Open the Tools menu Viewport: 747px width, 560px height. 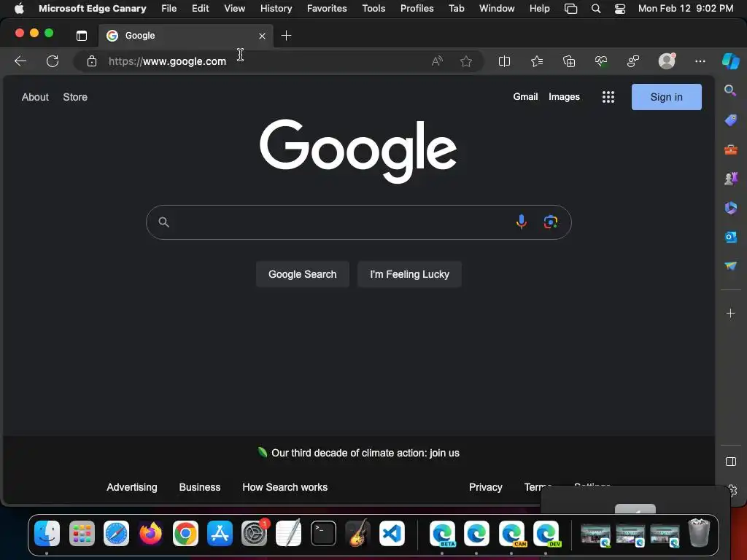[x=373, y=8]
